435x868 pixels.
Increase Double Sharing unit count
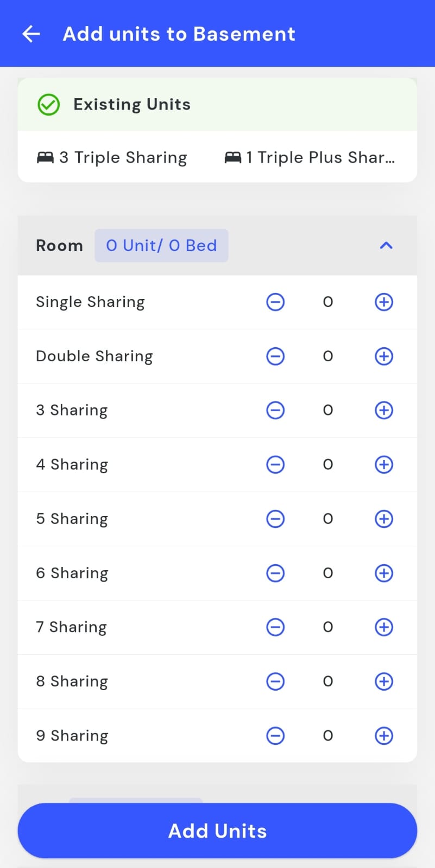pyautogui.click(x=384, y=356)
